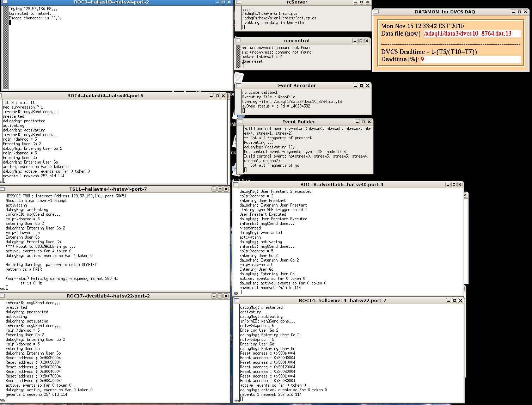Close the TS11 terminal window
The height and width of the screenshot is (405, 532).
pos(226,189)
